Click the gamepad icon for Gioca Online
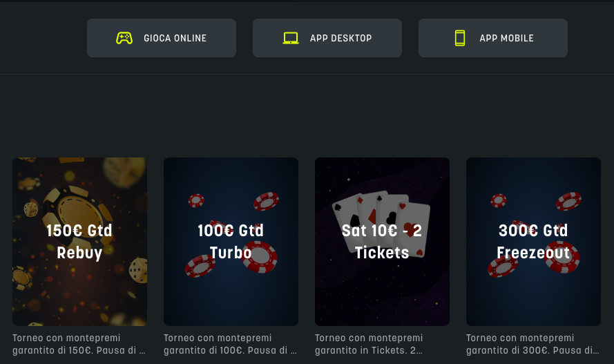 [x=124, y=38]
